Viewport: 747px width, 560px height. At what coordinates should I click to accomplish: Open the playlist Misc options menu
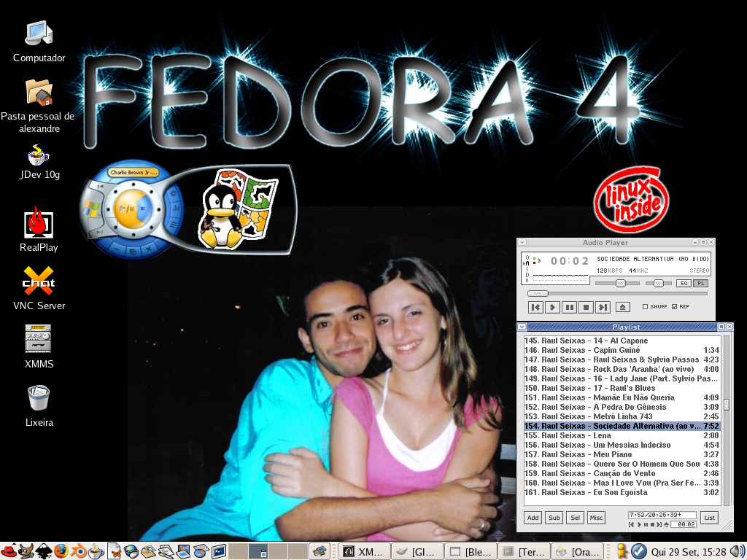(x=596, y=518)
